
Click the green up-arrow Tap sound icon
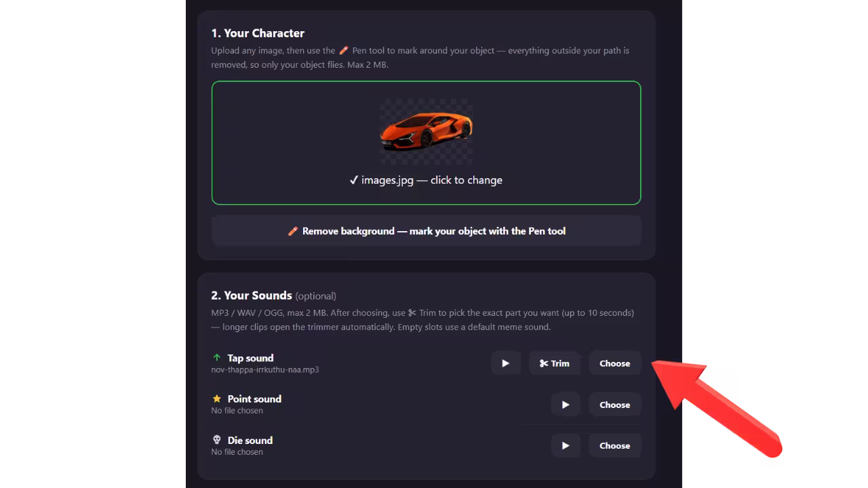coord(217,358)
